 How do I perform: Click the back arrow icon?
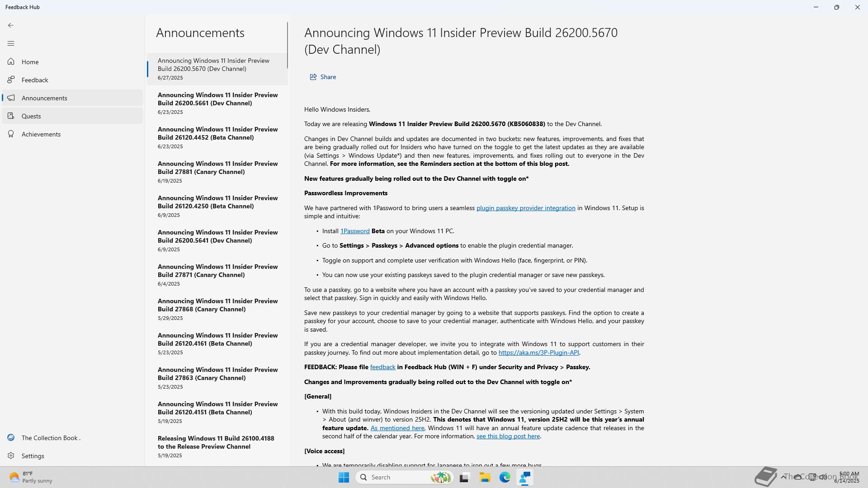point(11,25)
